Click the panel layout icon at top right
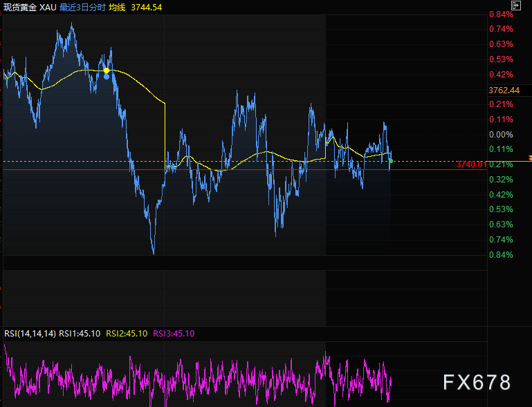Viewport: 532px width, 407px height. [x=516, y=6]
